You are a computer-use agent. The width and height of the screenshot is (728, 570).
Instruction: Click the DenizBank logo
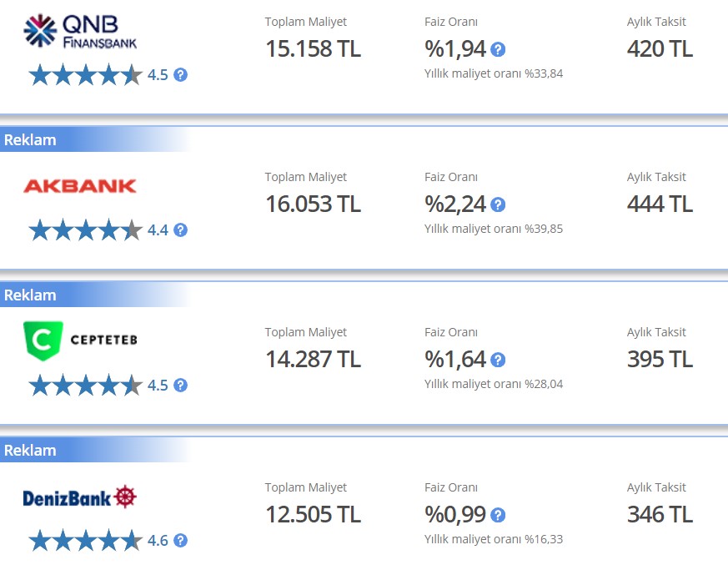pyautogui.click(x=79, y=497)
